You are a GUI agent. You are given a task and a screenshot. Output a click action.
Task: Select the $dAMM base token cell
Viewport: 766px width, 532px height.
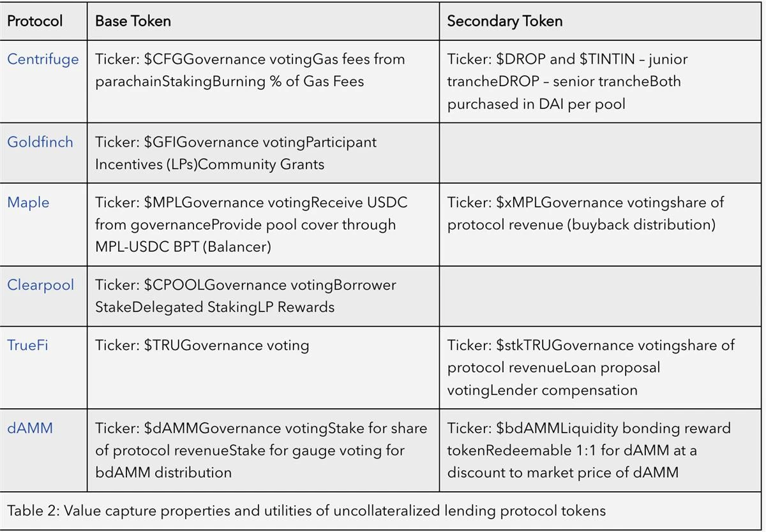coord(261,450)
